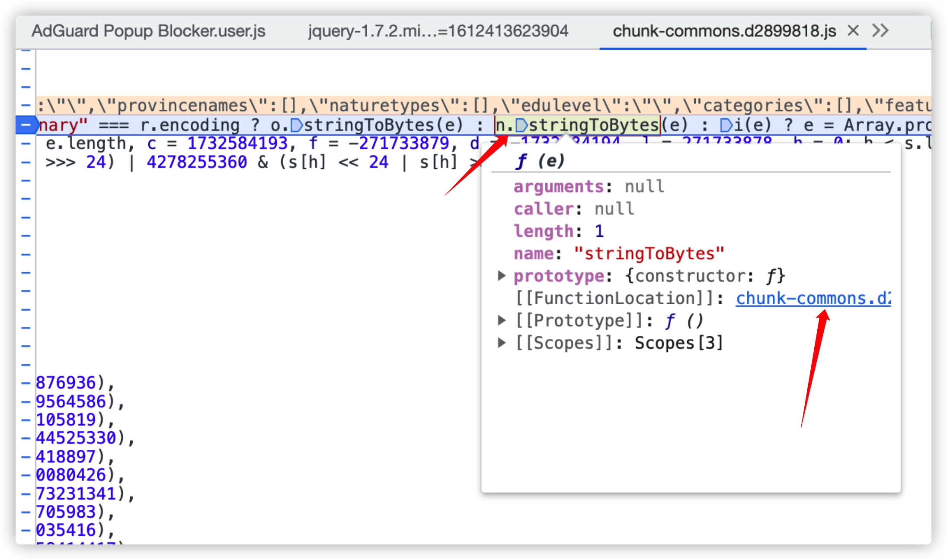The width and height of the screenshot is (947, 560).
Task: Click the 'arguments: null' property row
Action: 589,187
